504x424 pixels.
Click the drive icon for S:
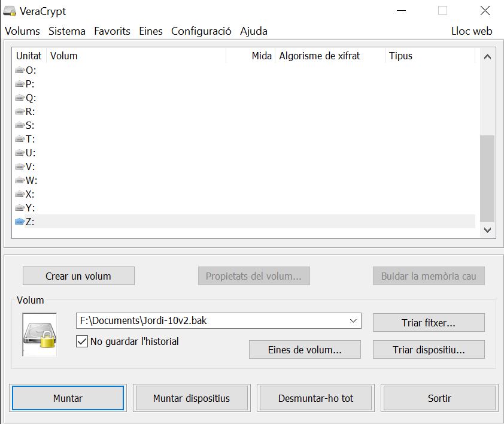click(x=20, y=125)
